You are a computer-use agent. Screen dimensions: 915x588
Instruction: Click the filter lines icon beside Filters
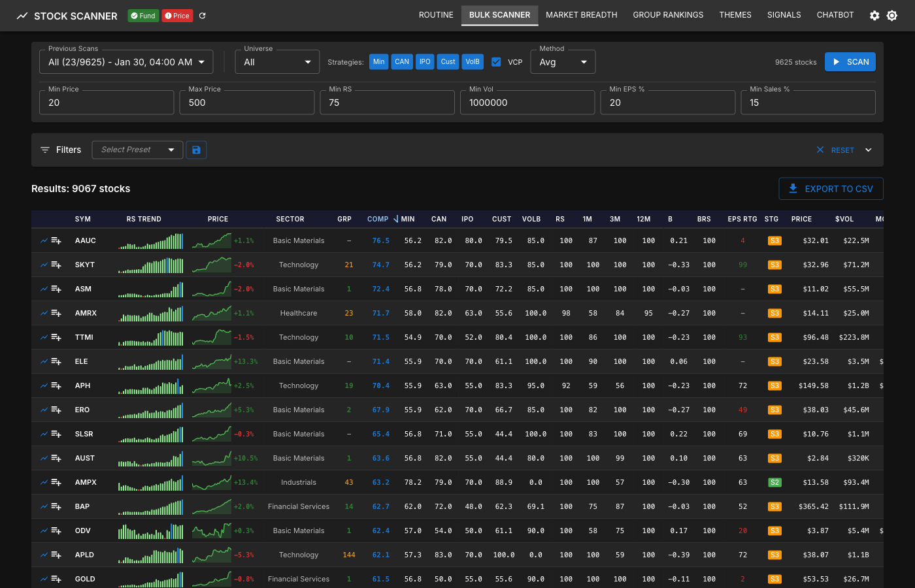[45, 150]
